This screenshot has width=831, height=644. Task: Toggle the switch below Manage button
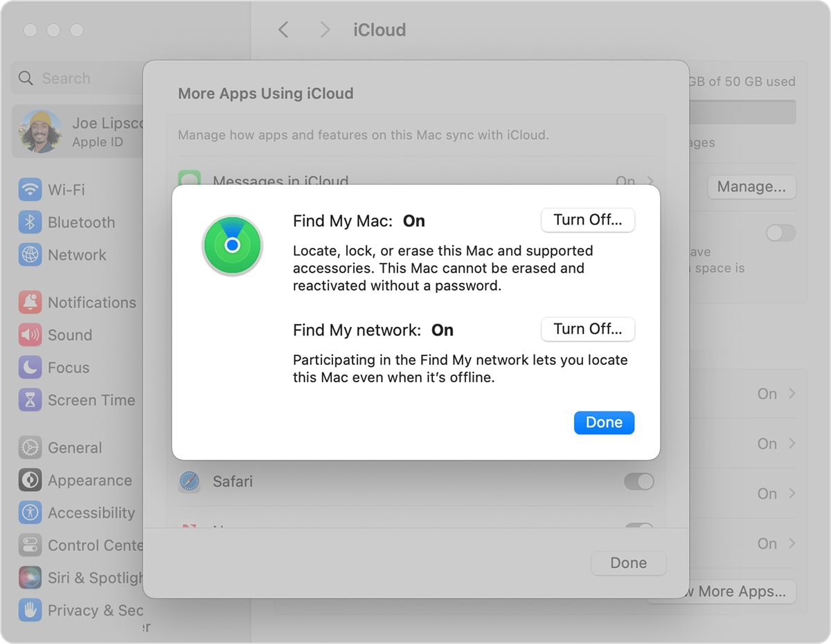click(780, 233)
